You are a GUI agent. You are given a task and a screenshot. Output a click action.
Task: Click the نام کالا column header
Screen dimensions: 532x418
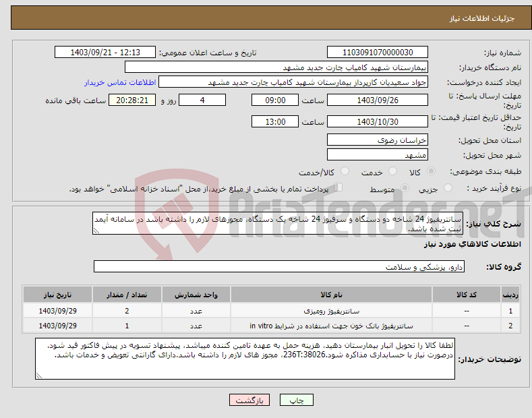(331, 295)
